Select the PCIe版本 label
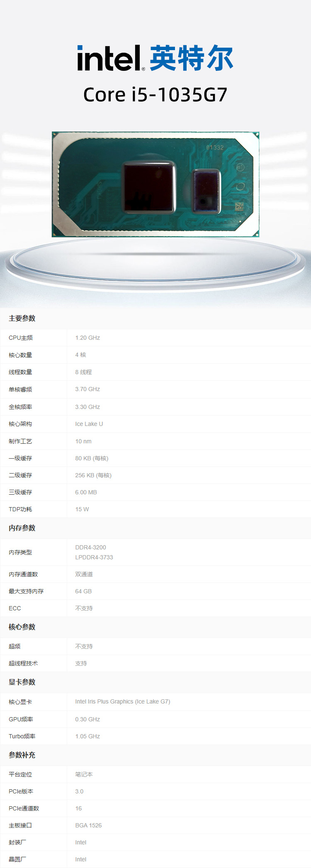 click(21, 791)
